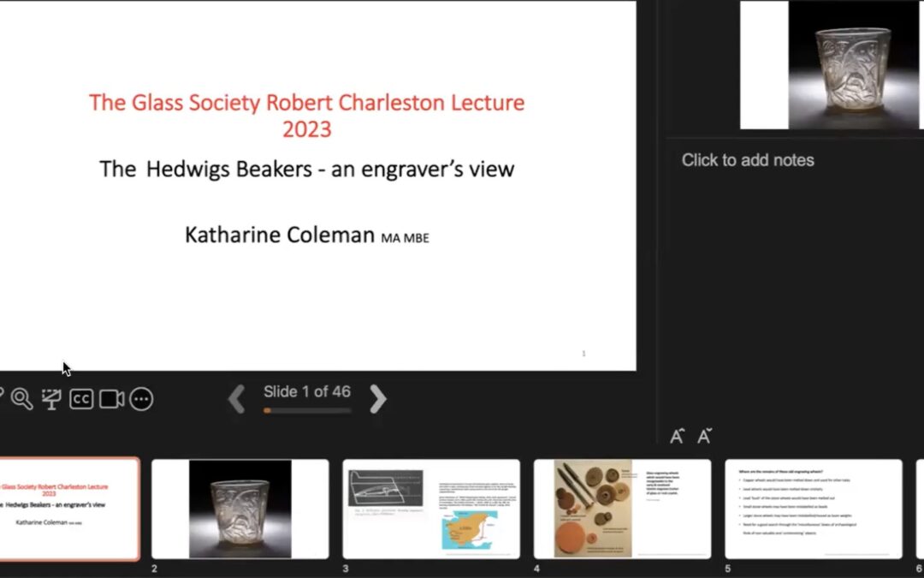The height and width of the screenshot is (578, 924).
Task: Open slide 2 beaker photo thumbnail
Action: (240, 509)
